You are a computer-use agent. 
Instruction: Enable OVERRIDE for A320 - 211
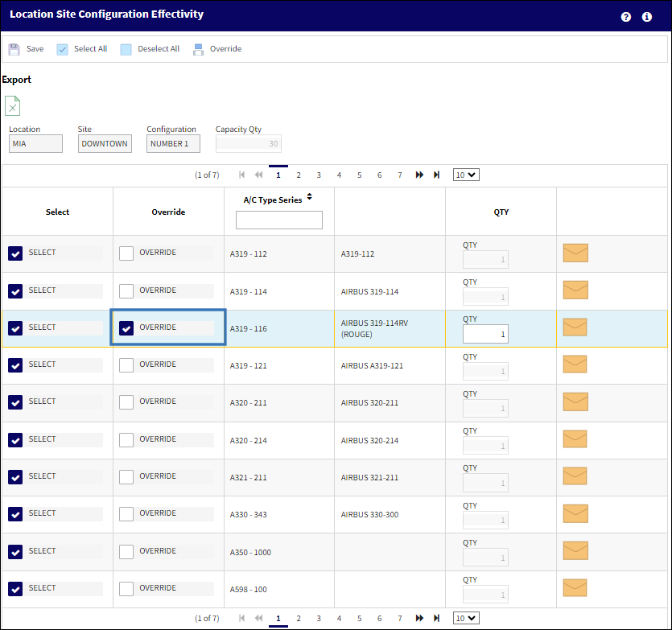(126, 402)
